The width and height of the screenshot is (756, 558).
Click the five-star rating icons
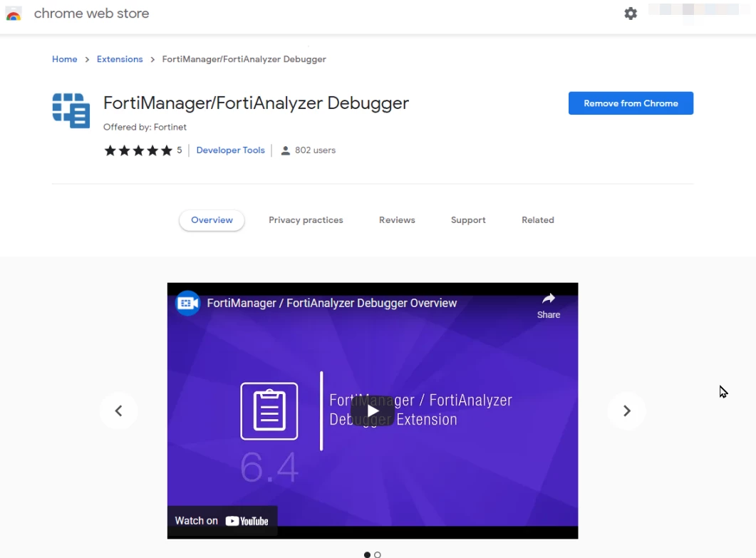pyautogui.click(x=138, y=150)
